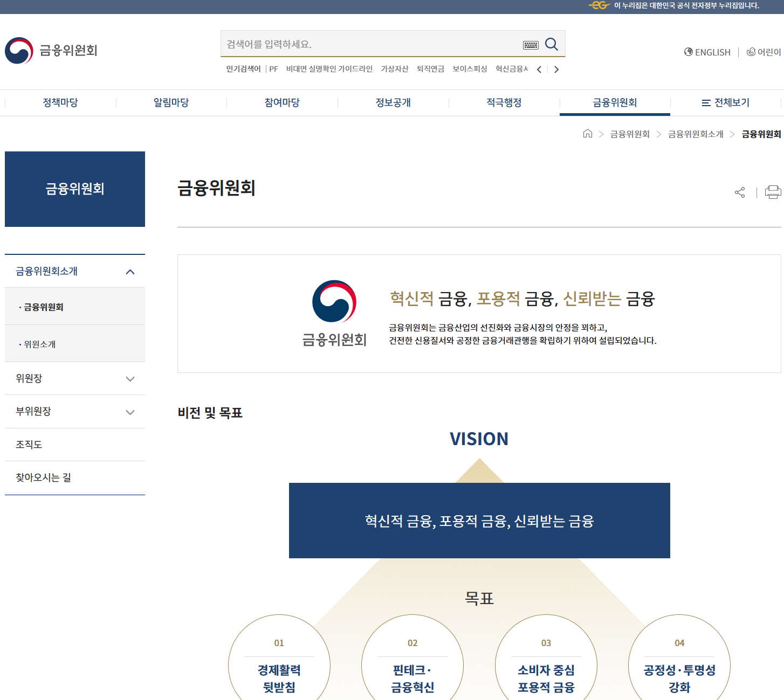Image resolution: width=784 pixels, height=700 pixels.
Task: Click the print icon
Action: coord(773,192)
